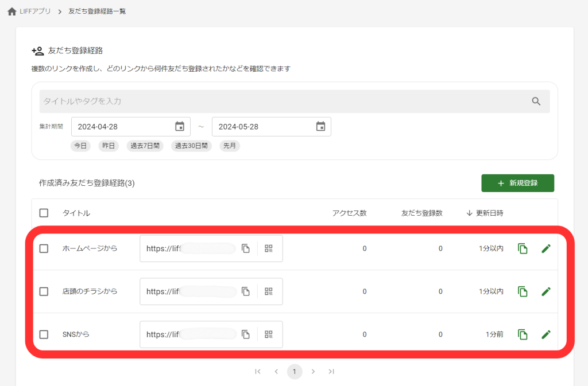Select the 先月 date filter chip
588x386 pixels.
click(229, 146)
